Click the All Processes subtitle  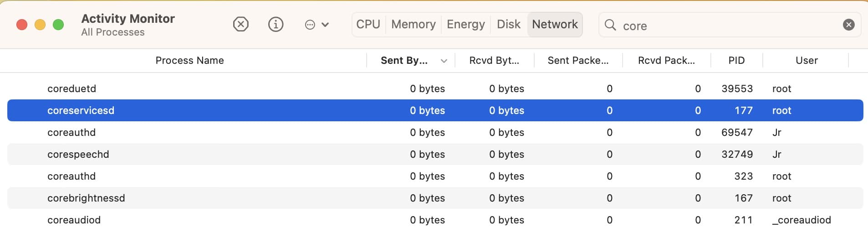pyautogui.click(x=113, y=32)
